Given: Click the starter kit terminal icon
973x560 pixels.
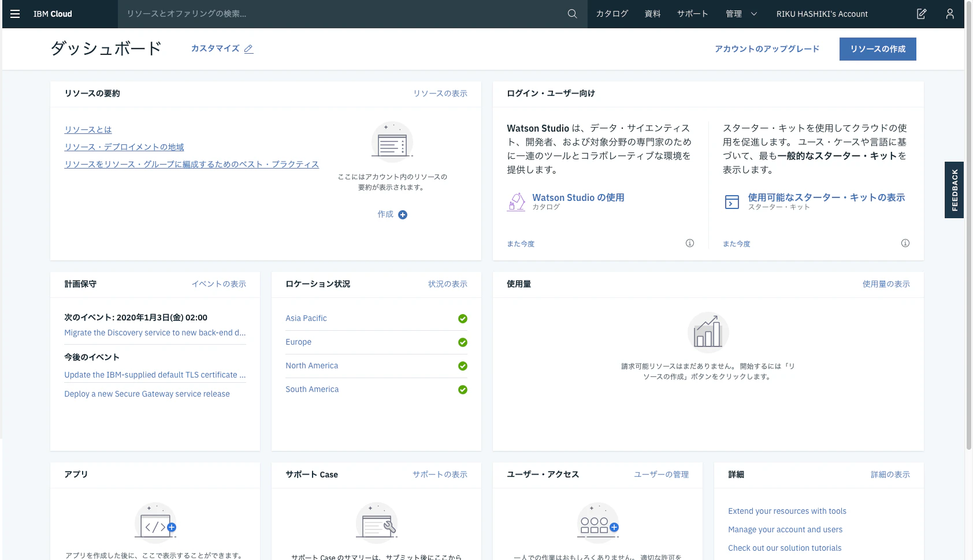Looking at the screenshot, I should click(x=732, y=202).
